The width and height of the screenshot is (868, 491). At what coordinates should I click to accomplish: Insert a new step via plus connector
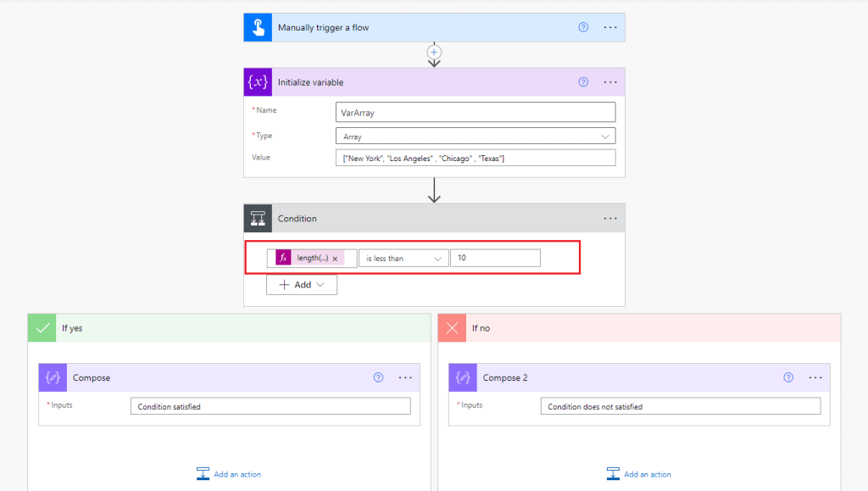click(x=434, y=53)
